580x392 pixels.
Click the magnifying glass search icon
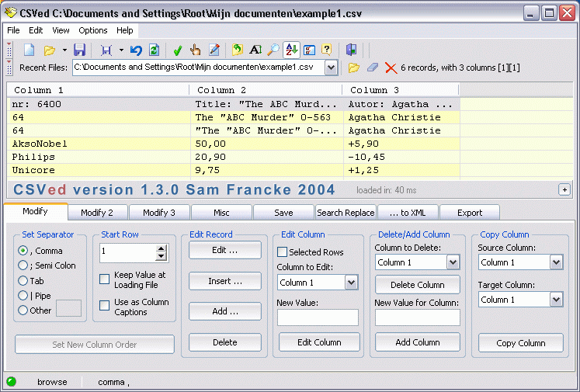tap(273, 50)
